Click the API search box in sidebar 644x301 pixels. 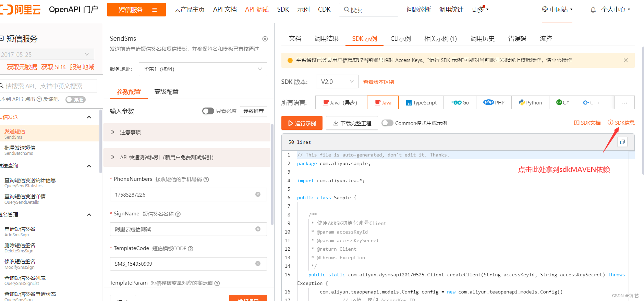[48, 86]
